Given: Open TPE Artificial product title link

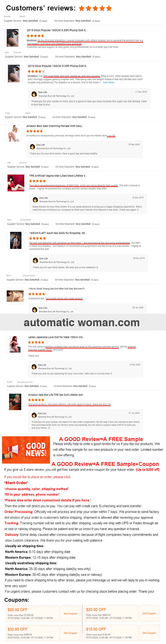Looking at the screenshot, I should tap(58, 176).
